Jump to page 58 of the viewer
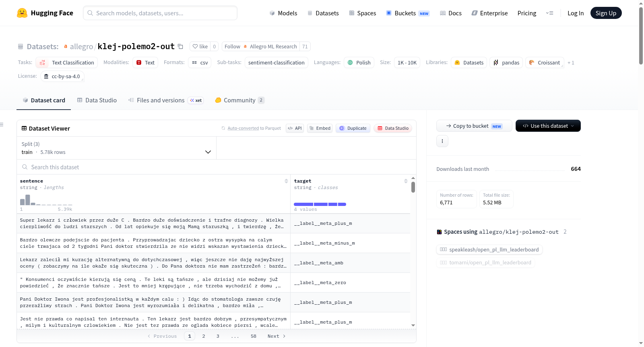The height and width of the screenshot is (347, 644). click(254, 336)
